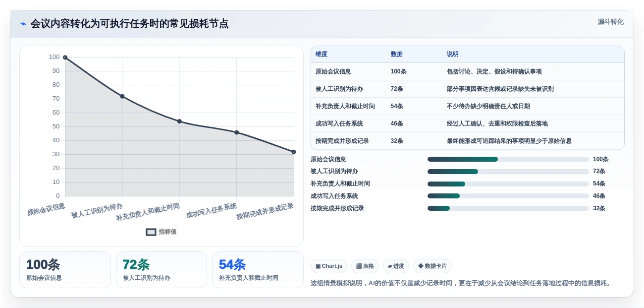Click the 数据 column header

point(396,55)
